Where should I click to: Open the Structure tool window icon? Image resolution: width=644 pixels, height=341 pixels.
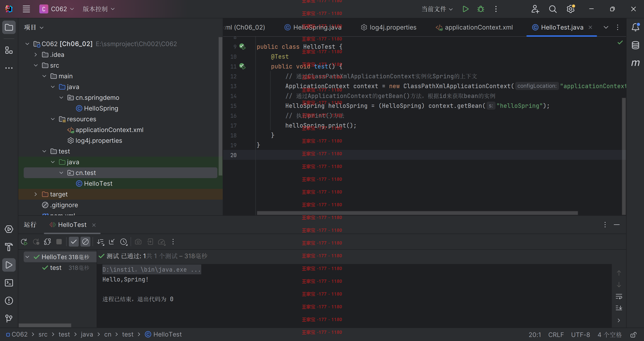coord(9,50)
